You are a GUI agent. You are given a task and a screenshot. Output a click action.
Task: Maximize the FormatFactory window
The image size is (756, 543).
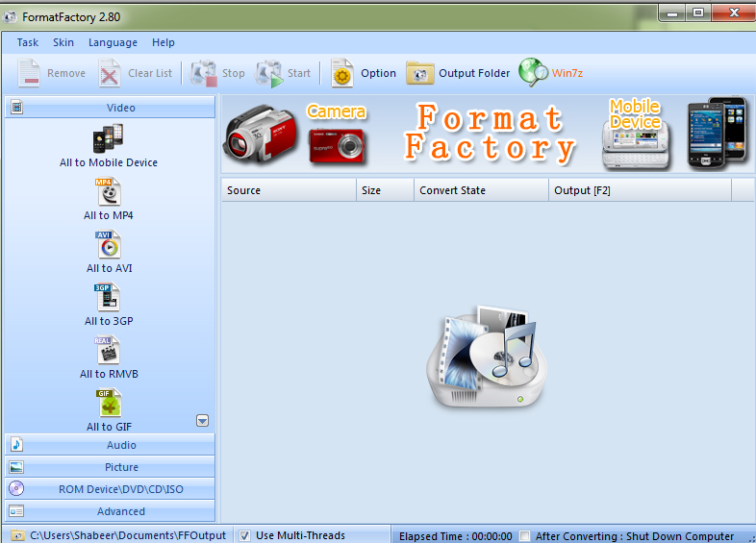pyautogui.click(x=698, y=13)
